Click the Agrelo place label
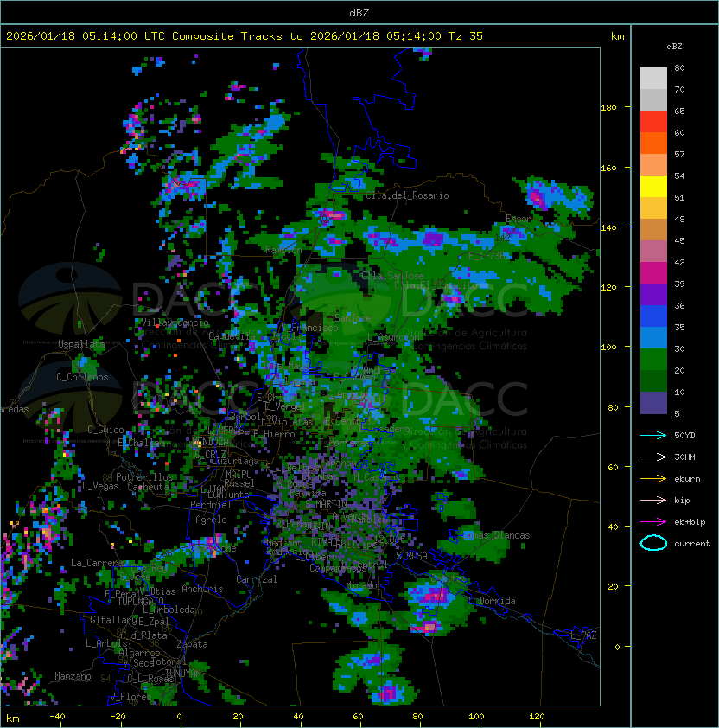 pyautogui.click(x=211, y=520)
